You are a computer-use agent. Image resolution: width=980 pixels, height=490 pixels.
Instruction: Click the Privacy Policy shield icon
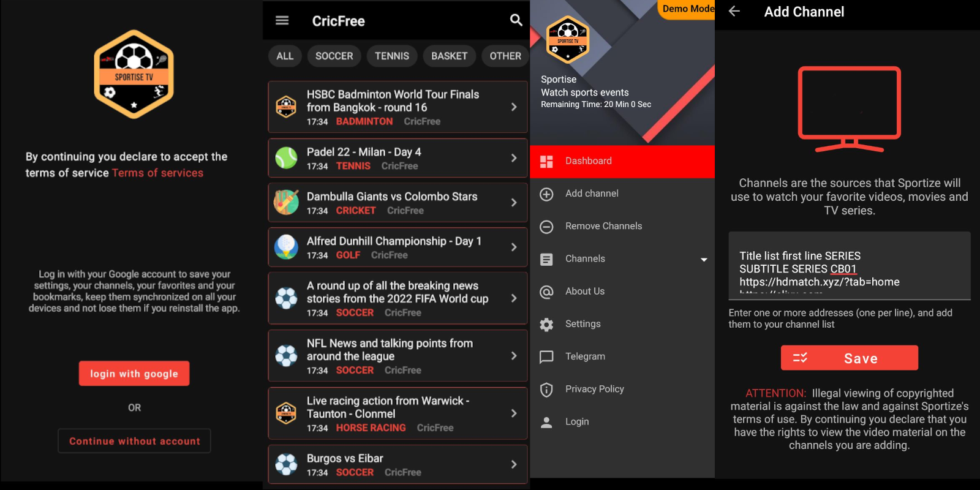(x=546, y=390)
